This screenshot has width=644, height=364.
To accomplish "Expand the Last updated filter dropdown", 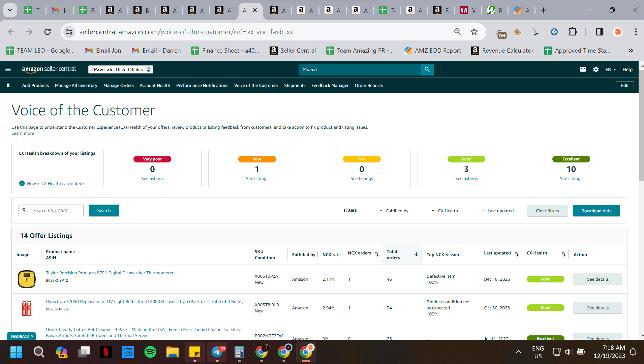I will (x=497, y=211).
